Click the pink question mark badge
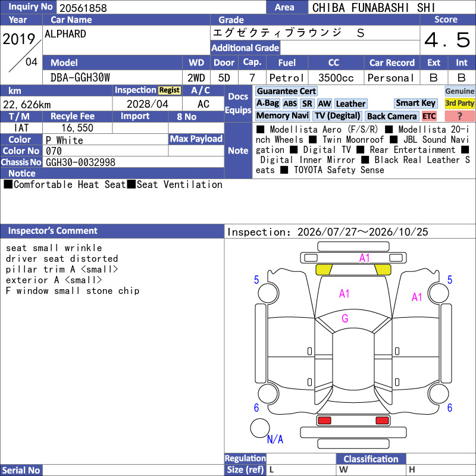 tap(459, 116)
